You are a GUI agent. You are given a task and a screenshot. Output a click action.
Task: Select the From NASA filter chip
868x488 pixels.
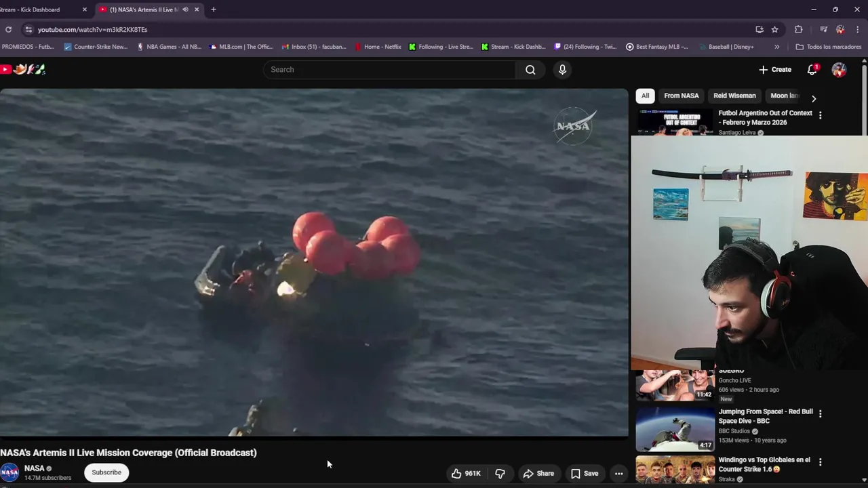coord(682,96)
